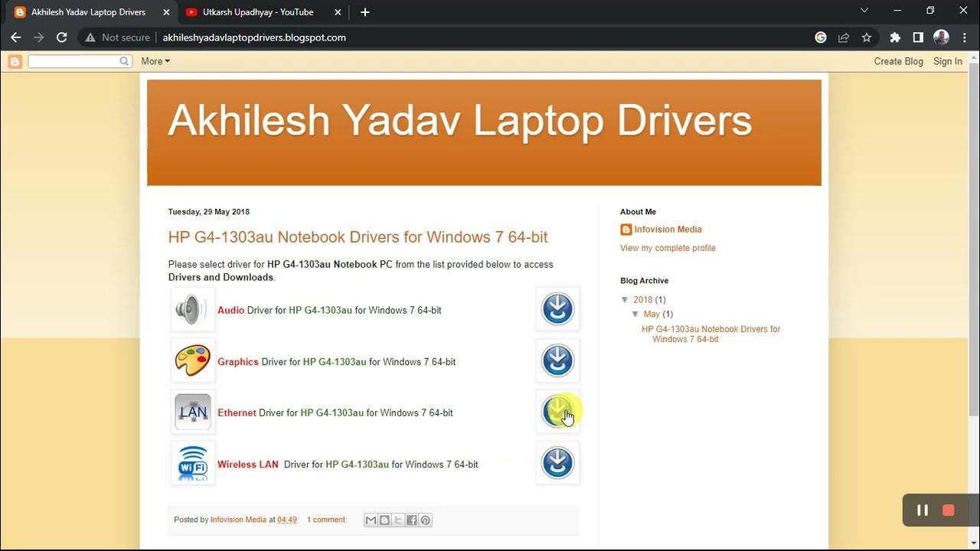The width and height of the screenshot is (980, 551).
Task: Click the Not secure warning icon
Action: (90, 37)
